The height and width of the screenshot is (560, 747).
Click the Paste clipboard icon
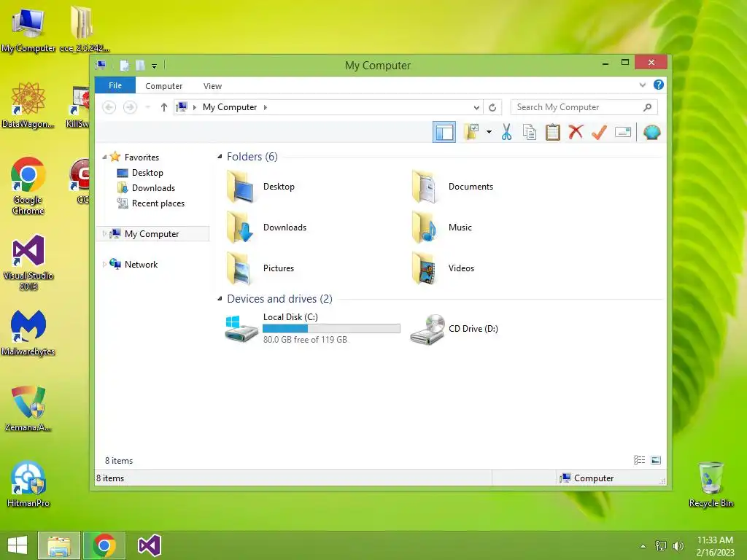(x=553, y=132)
